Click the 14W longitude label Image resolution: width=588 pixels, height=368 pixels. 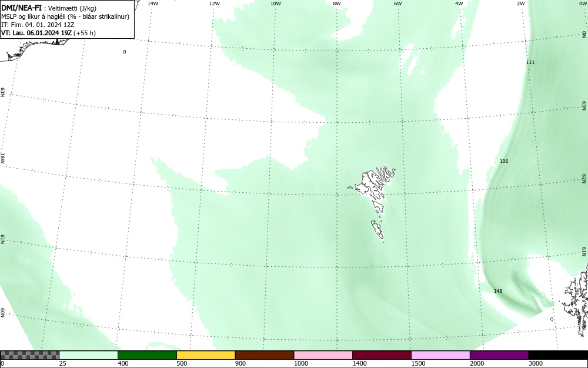(152, 4)
